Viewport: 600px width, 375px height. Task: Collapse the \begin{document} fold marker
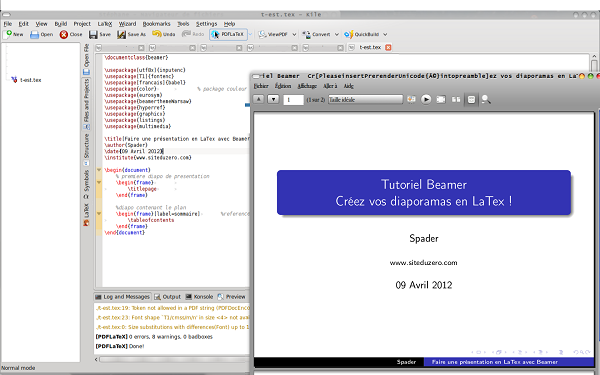(x=99, y=170)
